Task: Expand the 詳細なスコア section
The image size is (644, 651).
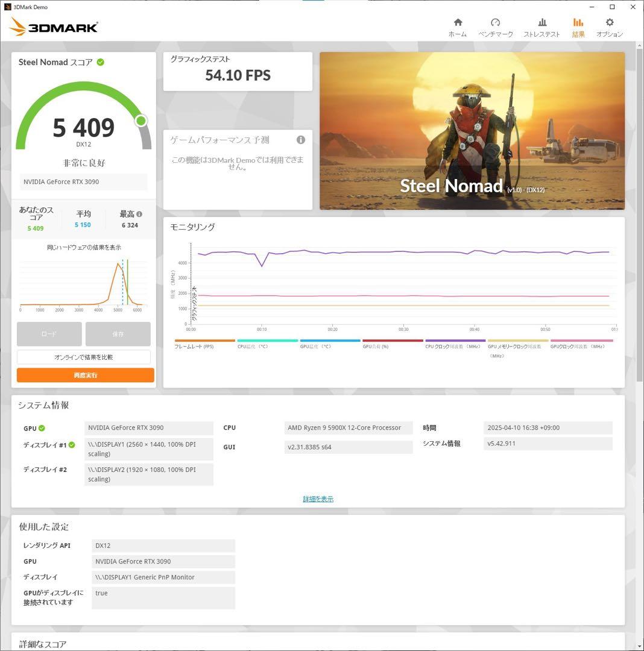Action: click(42, 644)
